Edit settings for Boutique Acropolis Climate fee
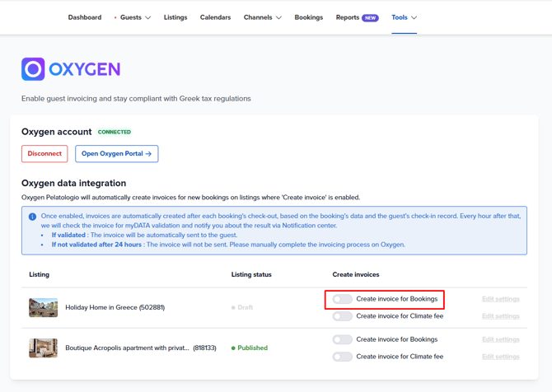The width and height of the screenshot is (552, 392). point(501,357)
